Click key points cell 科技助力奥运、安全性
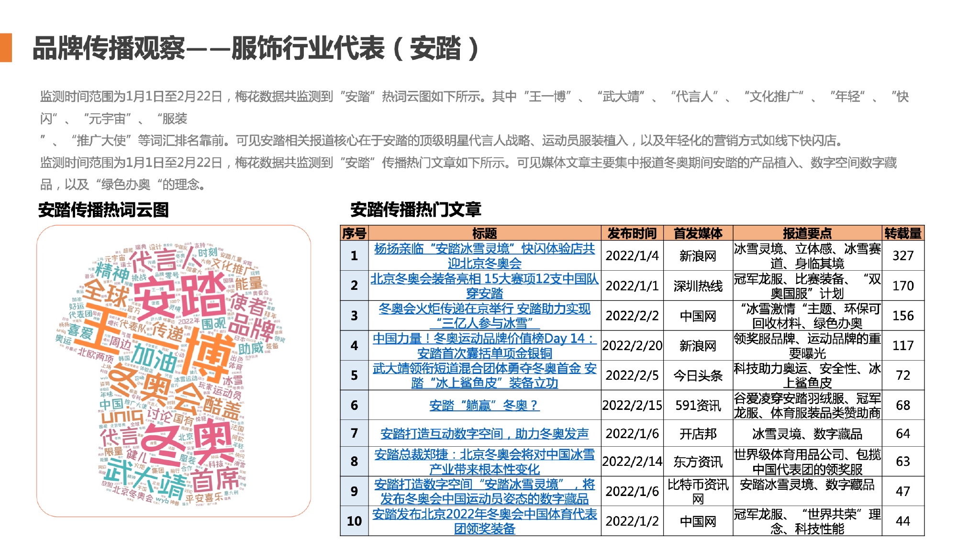The width and height of the screenshot is (980, 551). tap(807, 375)
